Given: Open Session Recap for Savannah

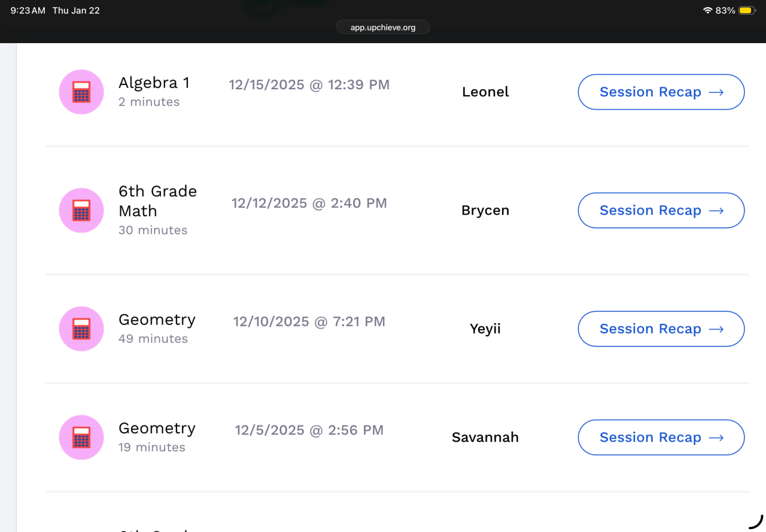Looking at the screenshot, I should pos(661,437).
